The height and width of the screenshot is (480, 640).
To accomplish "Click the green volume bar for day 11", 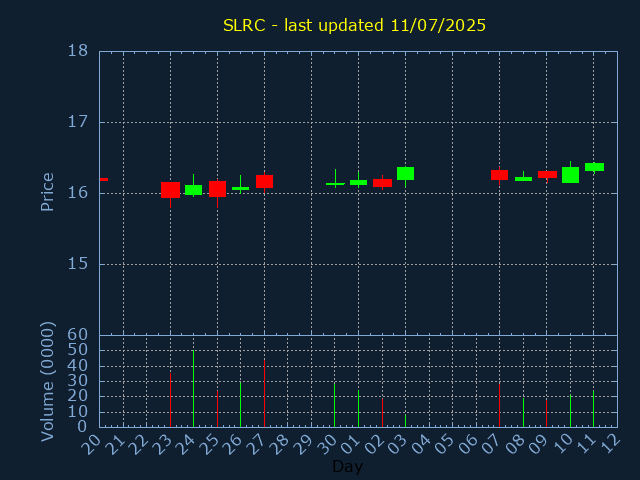I will coord(594,409).
